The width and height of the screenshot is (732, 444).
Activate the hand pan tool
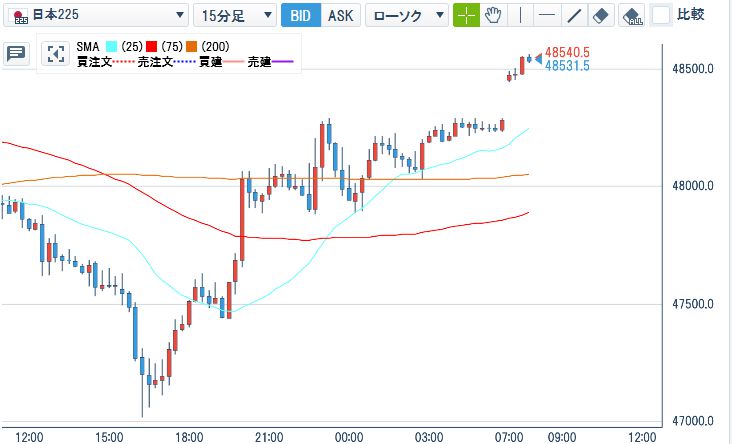(493, 15)
